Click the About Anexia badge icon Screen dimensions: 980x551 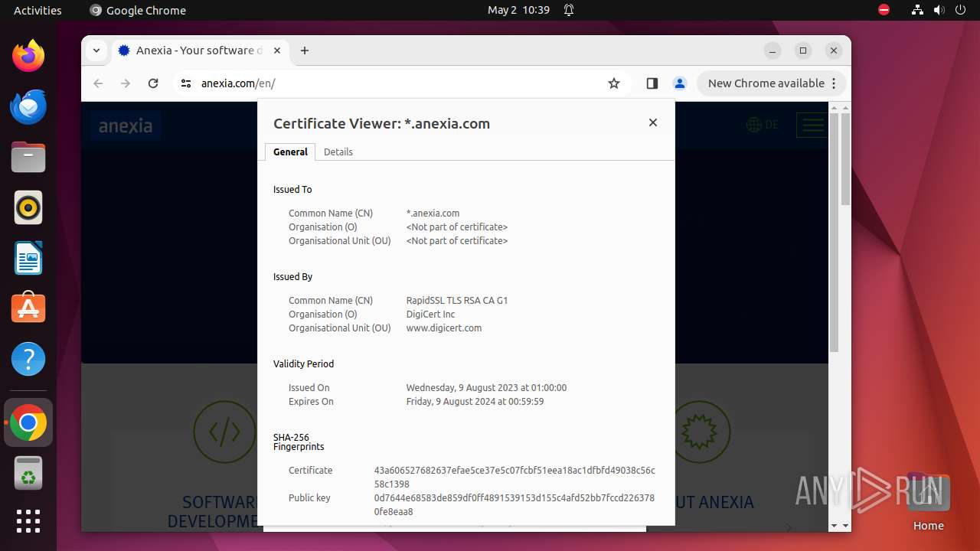pyautogui.click(x=699, y=432)
